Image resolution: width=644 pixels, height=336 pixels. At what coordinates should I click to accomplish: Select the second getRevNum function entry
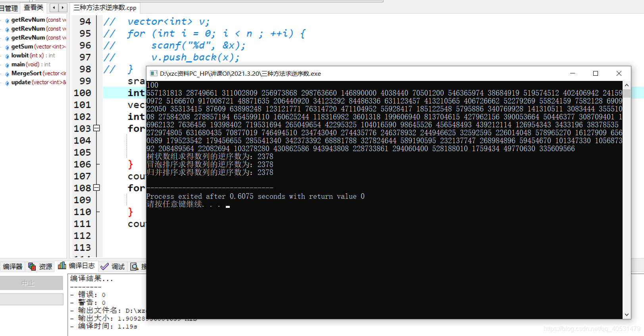(x=38, y=29)
